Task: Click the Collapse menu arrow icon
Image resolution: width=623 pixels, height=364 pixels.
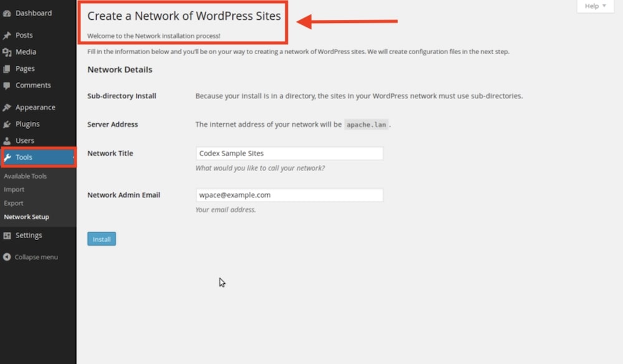Action: 7,257
